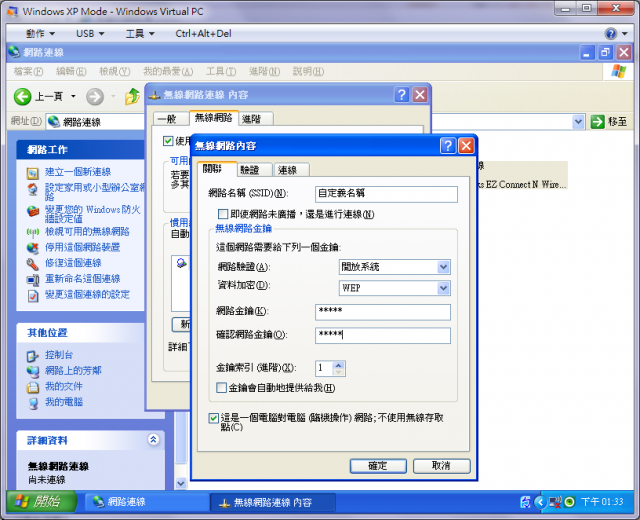The image size is (640, 520).
Task: Open the 工具 dropdown in Virtual PC toolbar
Action: 140,33
